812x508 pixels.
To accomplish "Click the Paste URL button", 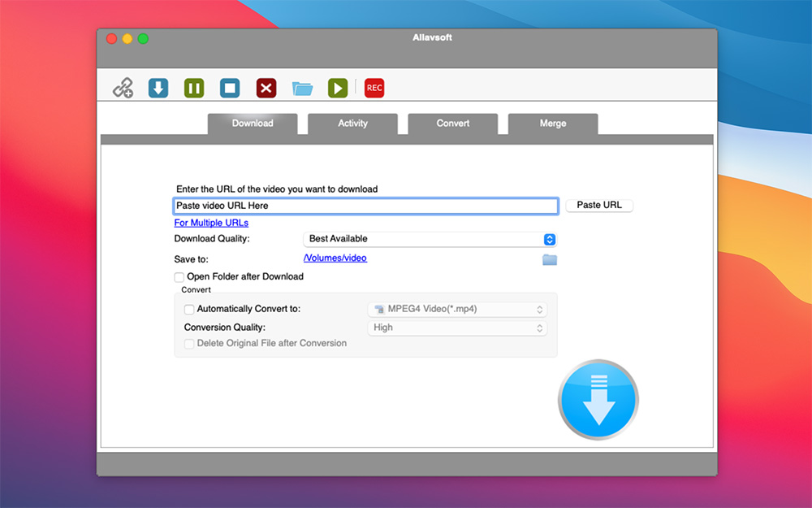I will point(599,206).
